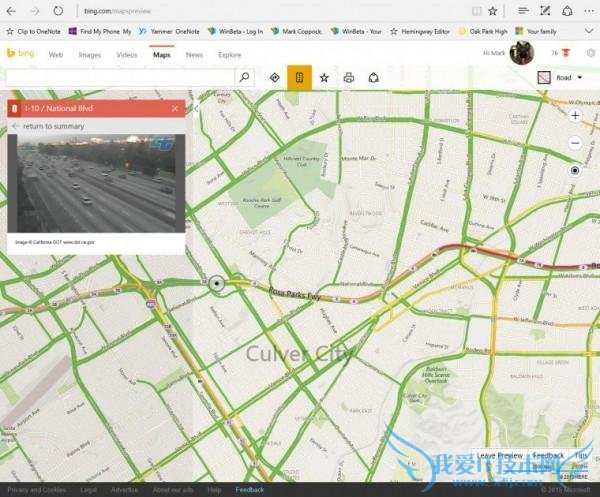
Task: Switch to Explore tab
Action: (x=230, y=55)
